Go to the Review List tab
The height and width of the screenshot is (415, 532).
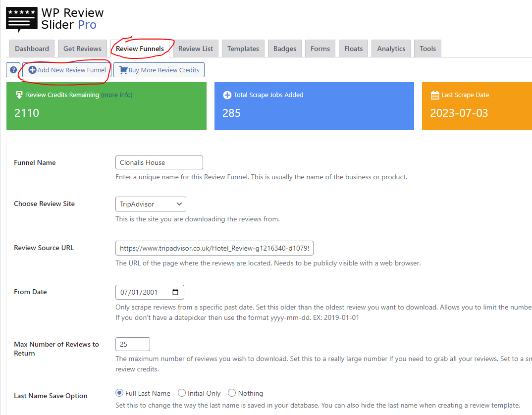pos(196,49)
